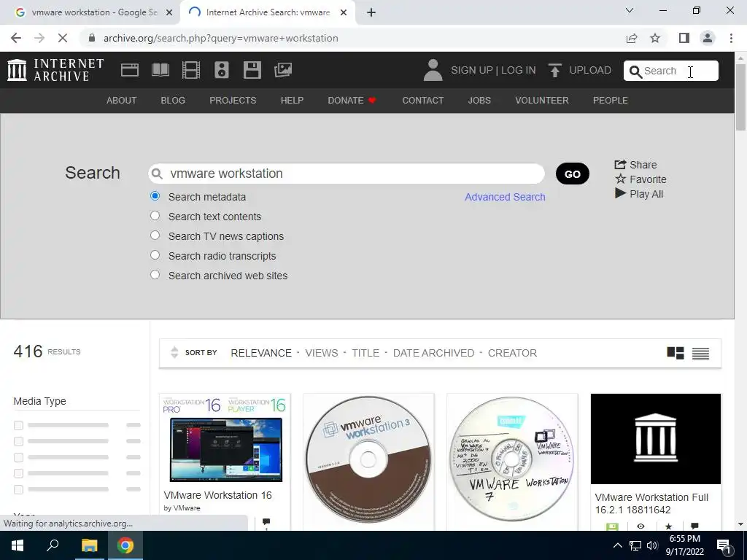Viewport: 747px width, 560px height.
Task: Open the Chrome profile icon
Action: click(708, 38)
